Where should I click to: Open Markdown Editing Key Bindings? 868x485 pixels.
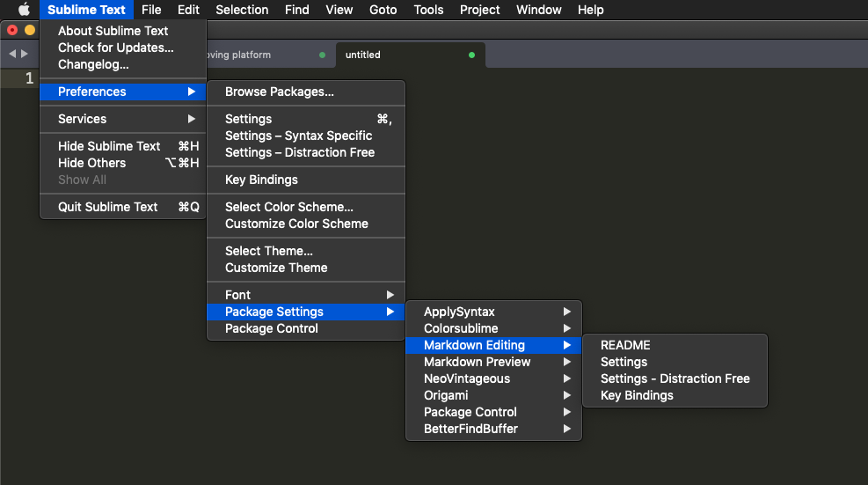675,395
